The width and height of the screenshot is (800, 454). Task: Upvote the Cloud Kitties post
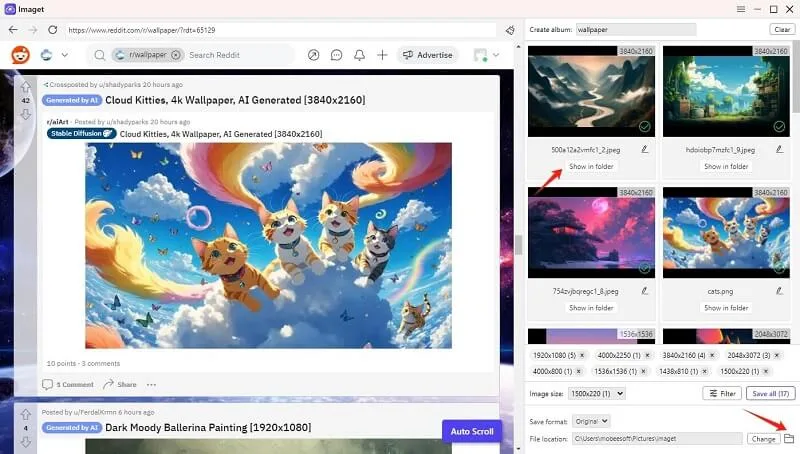pos(26,87)
